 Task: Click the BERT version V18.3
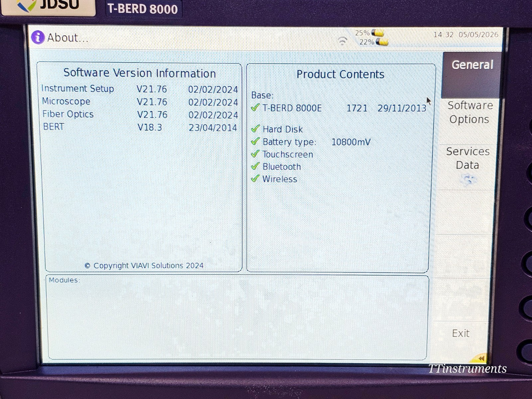pos(150,128)
